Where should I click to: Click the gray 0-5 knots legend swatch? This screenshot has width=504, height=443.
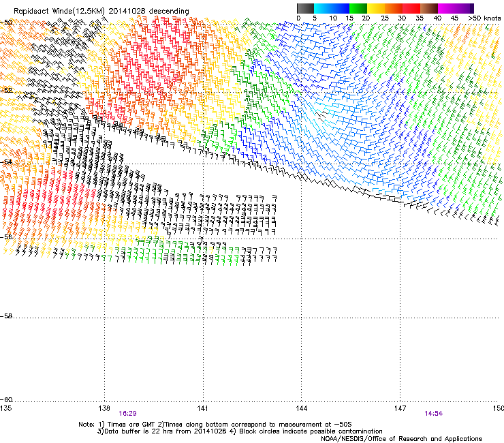coord(305,8)
